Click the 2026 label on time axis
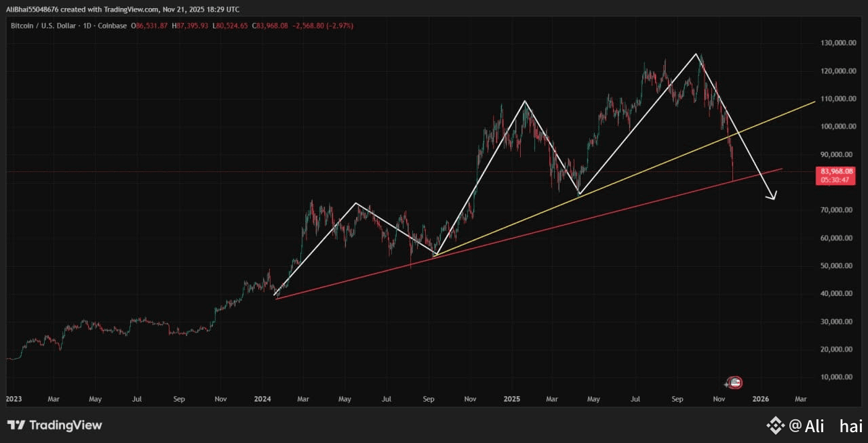Screen dimensions: 868x443 [760, 399]
